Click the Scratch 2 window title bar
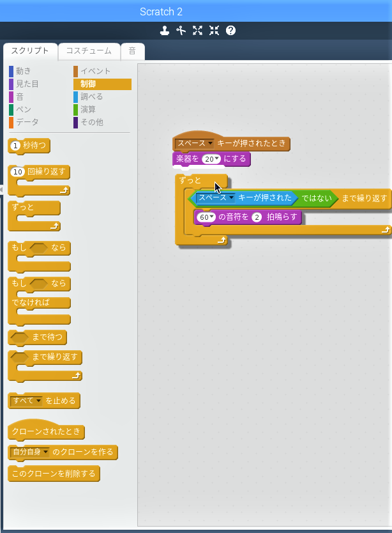The width and height of the screenshot is (392, 533). click(x=196, y=12)
